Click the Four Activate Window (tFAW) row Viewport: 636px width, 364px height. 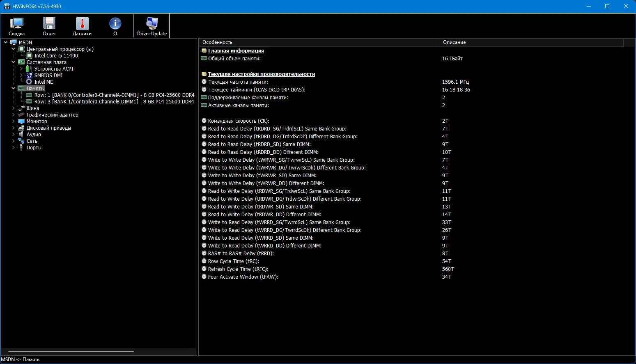pos(416,277)
